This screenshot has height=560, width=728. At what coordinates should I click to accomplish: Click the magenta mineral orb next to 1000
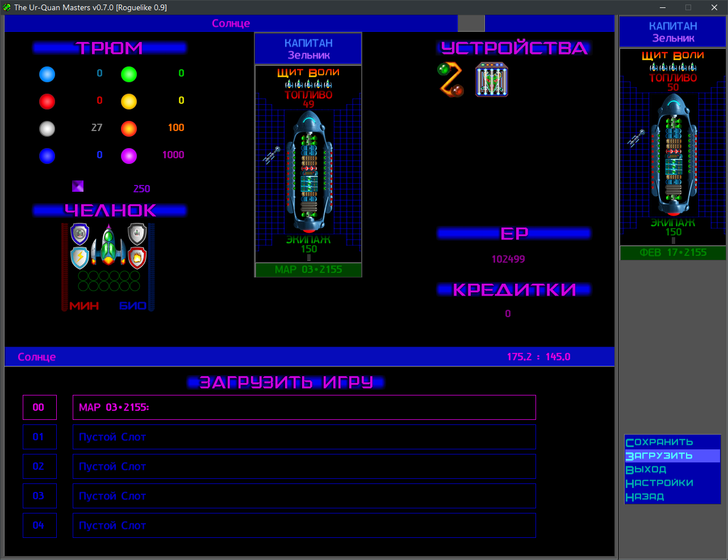tap(129, 156)
